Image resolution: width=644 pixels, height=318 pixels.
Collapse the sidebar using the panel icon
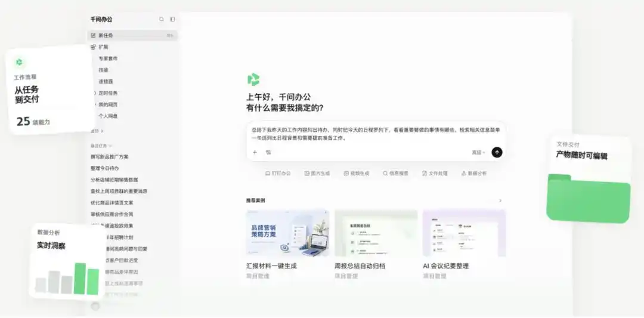pyautogui.click(x=172, y=19)
